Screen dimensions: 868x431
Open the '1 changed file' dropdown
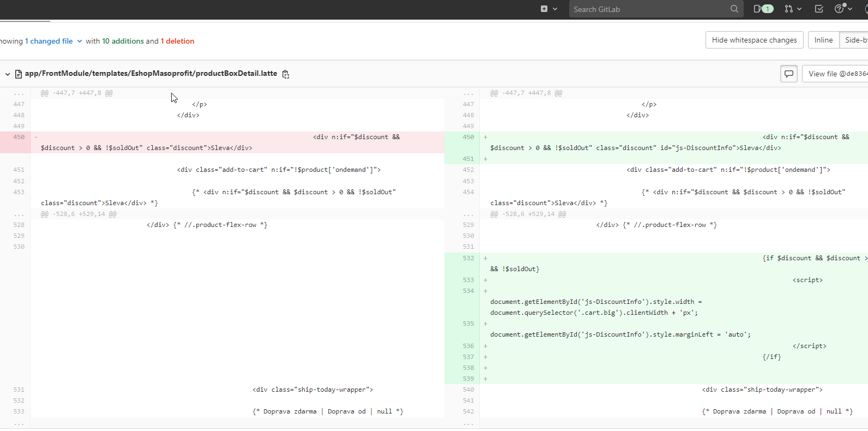tap(53, 41)
